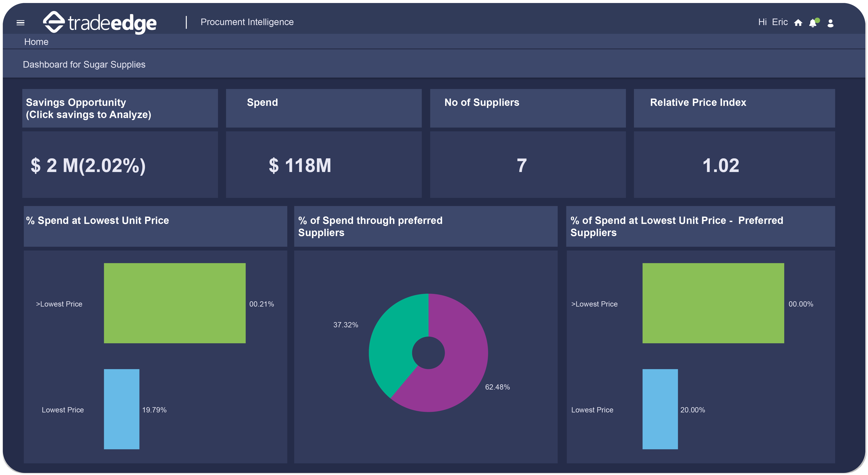Click Dashboard for Sugar Supplies heading
The height and width of the screenshot is (475, 868).
[84, 64]
